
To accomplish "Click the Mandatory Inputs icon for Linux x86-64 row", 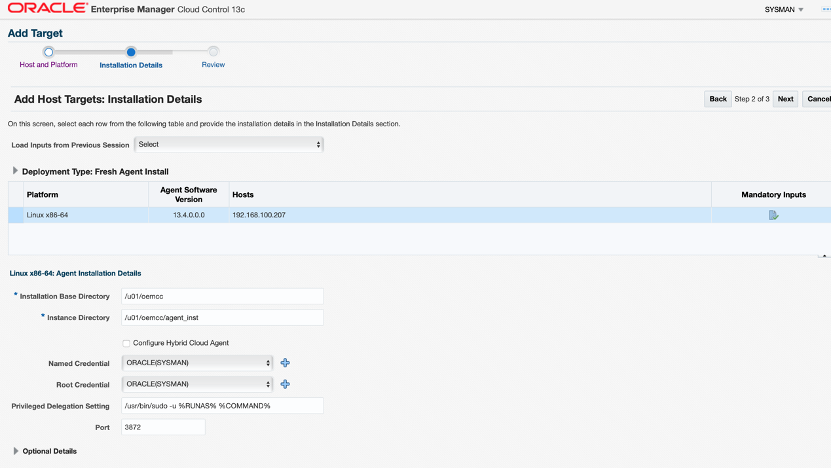I will click(x=773, y=215).
